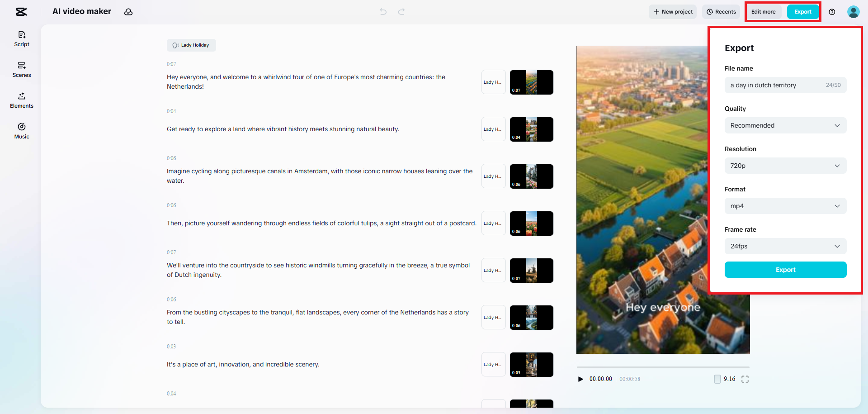The image size is (868, 414).
Task: Click the cloud save status icon
Action: [128, 12]
